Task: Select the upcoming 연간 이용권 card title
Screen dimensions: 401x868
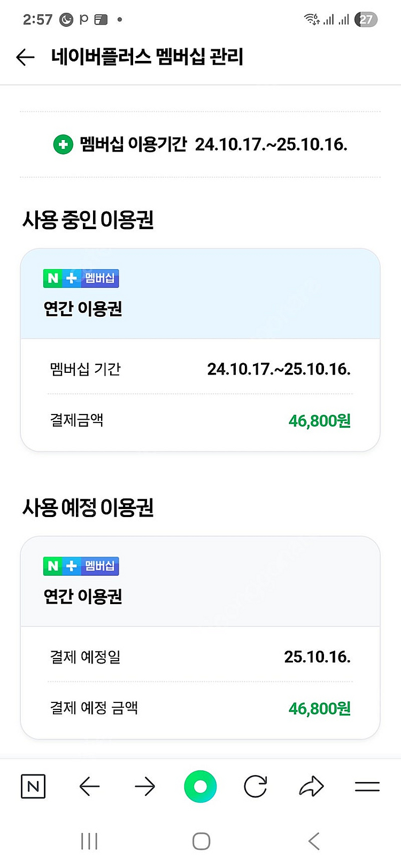Action: pos(83,596)
